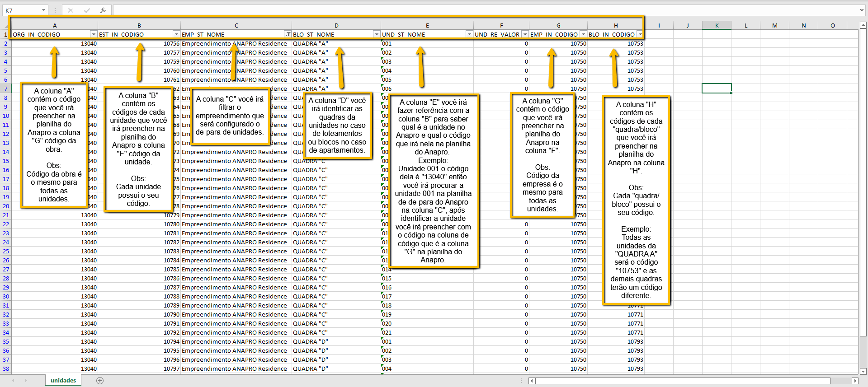This screenshot has height=387, width=868.
Task: Open filter dropdown for ORG_IN_CODIGO
Action: coord(94,34)
